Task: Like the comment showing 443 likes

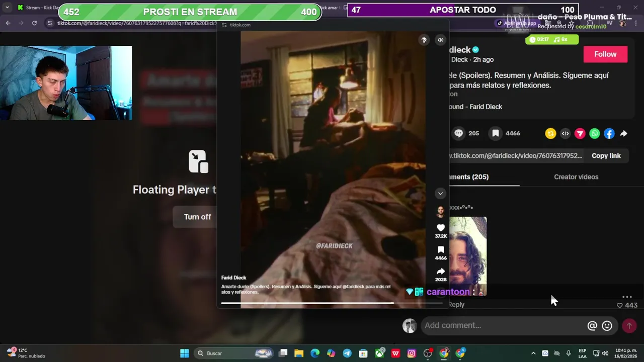Action: click(620, 305)
